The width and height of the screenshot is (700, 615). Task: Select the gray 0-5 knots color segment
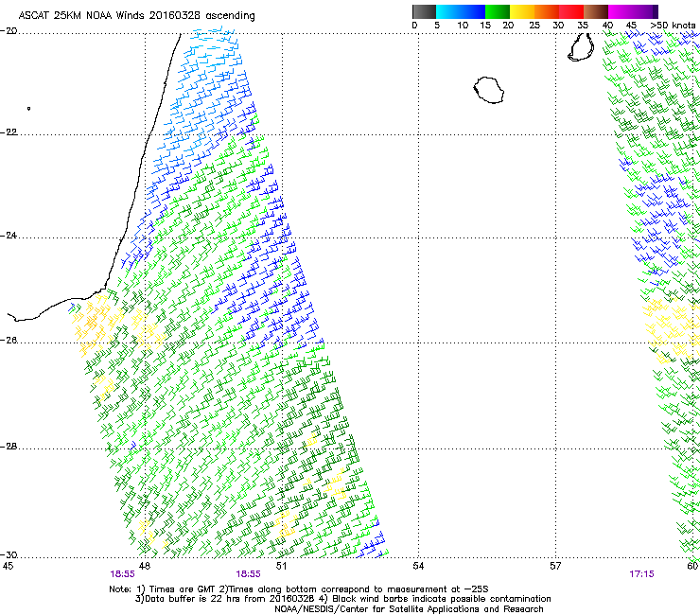coord(424,11)
